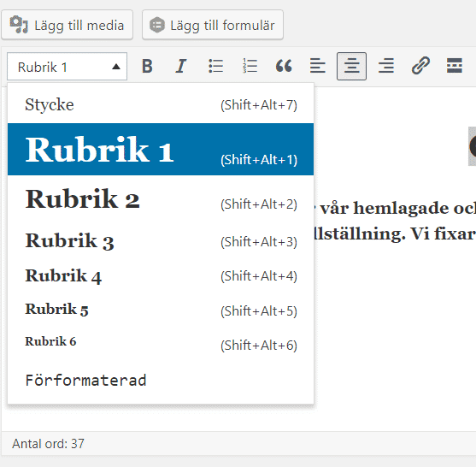This screenshot has height=467, width=476.
Task: Choose the highlighted Rubrik 1 option
Action: 161,149
